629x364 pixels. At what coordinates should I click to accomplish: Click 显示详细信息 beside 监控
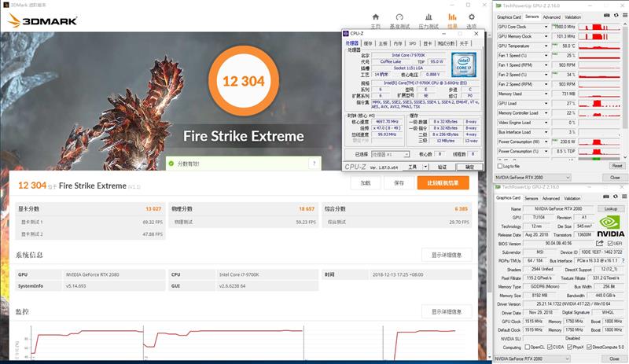[447, 312]
